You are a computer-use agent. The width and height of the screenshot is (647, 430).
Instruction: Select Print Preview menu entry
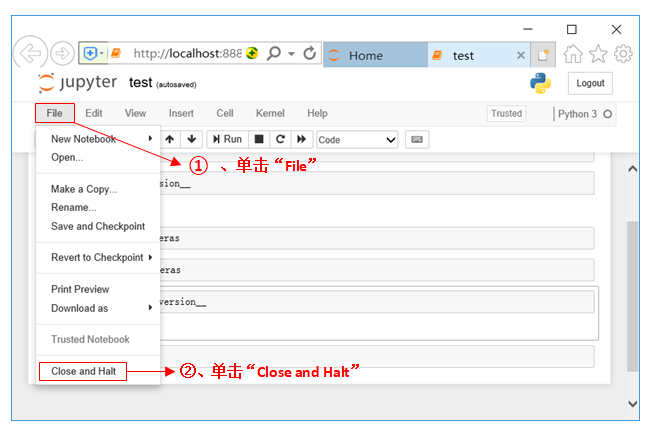tap(98, 289)
